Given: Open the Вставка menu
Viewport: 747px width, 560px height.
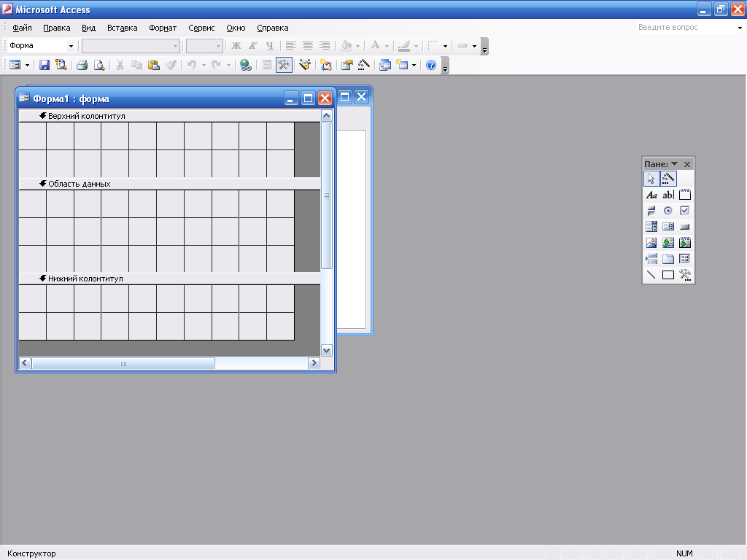Looking at the screenshot, I should click(x=122, y=28).
